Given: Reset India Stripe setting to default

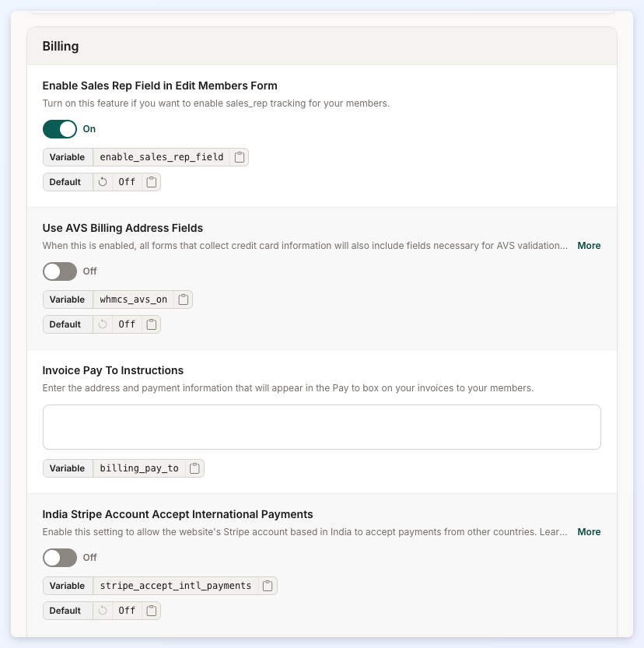Looking at the screenshot, I should click(x=103, y=611).
